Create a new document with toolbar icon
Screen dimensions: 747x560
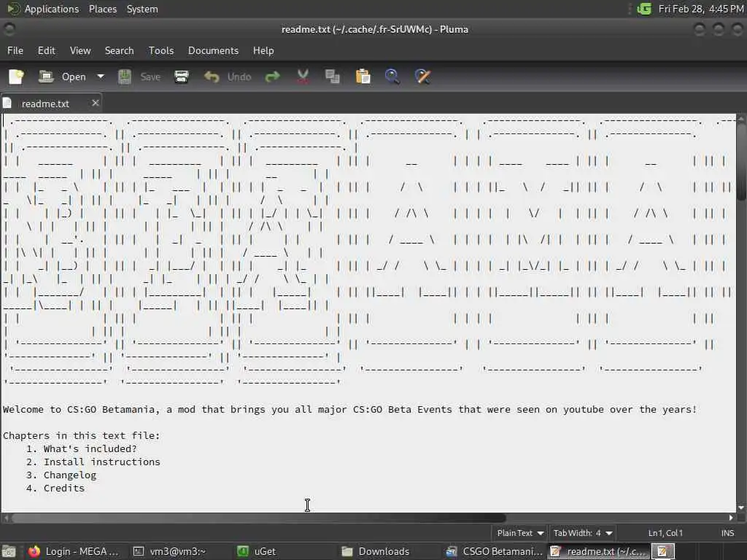click(x=16, y=77)
